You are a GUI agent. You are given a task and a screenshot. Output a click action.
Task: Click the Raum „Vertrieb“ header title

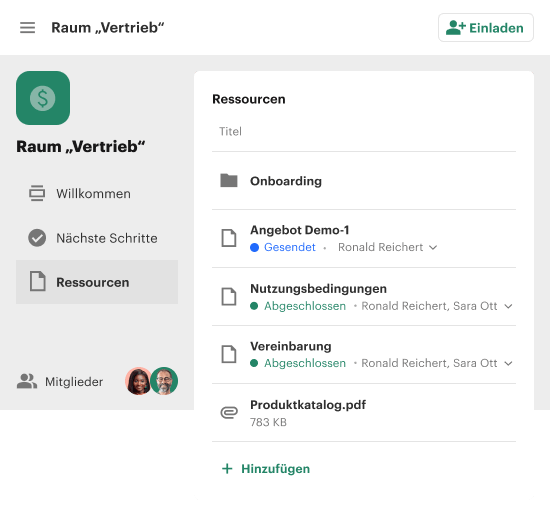(x=108, y=28)
